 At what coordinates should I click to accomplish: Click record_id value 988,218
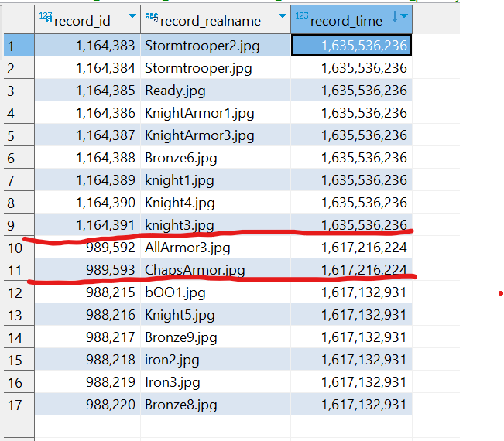(x=87, y=360)
